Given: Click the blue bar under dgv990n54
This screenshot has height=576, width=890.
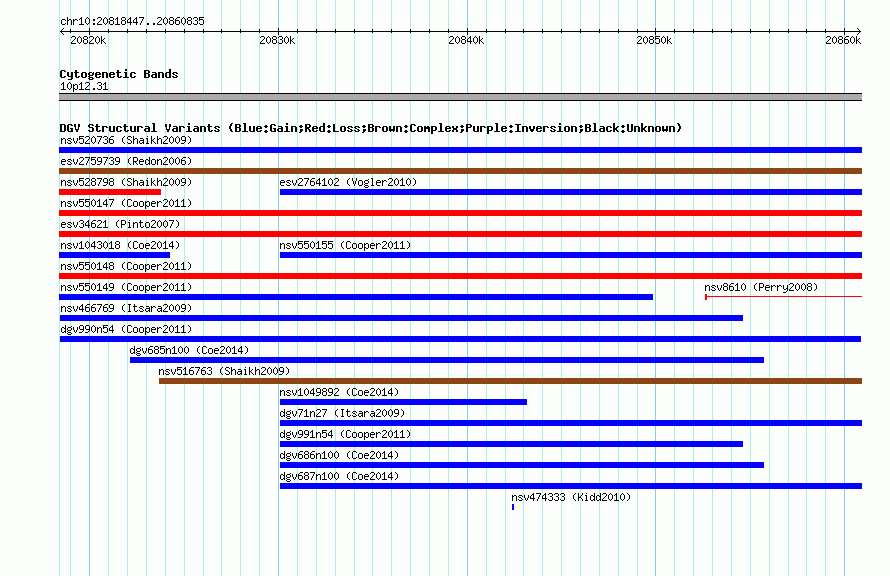Looking at the screenshot, I should [x=460, y=339].
